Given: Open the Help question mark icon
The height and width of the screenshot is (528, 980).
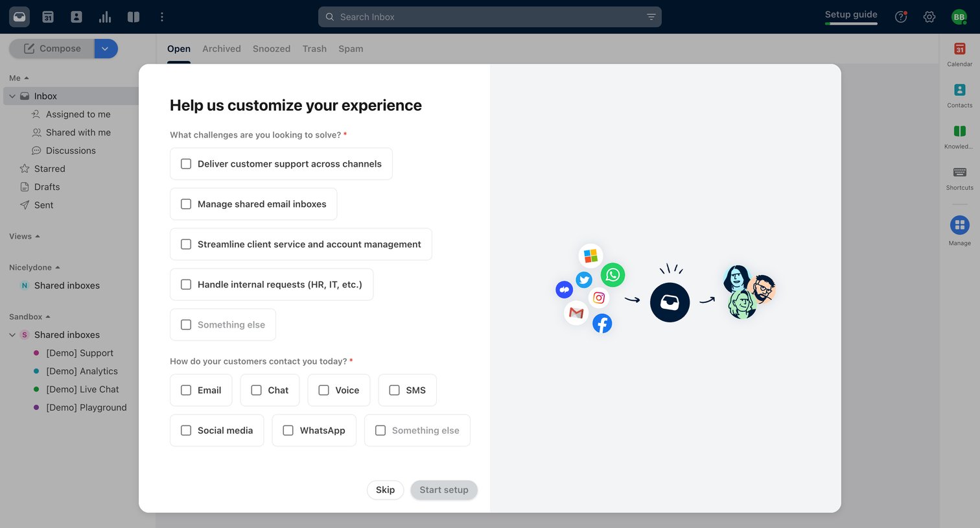Looking at the screenshot, I should (x=901, y=17).
